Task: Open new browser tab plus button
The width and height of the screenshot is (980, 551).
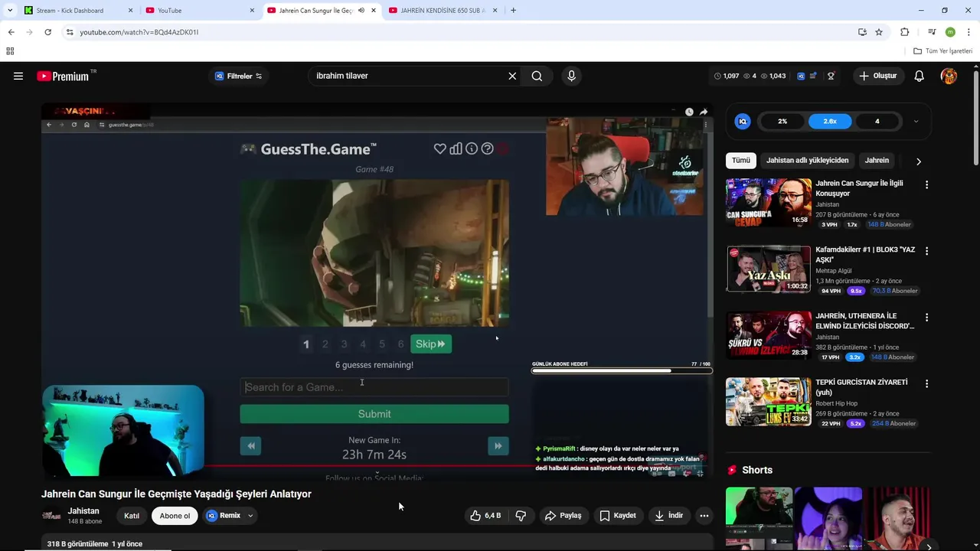Action: point(513,11)
